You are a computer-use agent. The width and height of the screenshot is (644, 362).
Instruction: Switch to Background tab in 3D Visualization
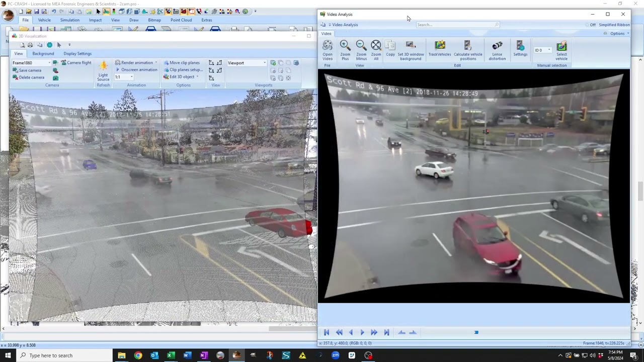43,53
